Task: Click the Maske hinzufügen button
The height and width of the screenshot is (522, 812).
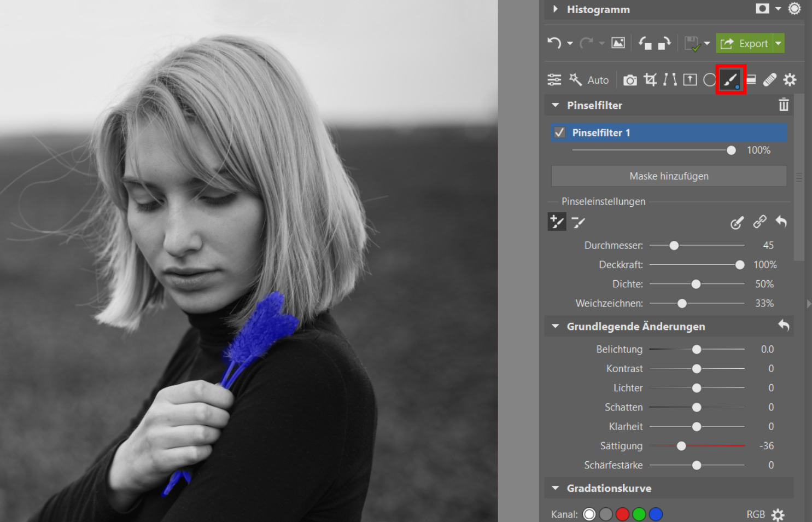Action: coord(669,176)
